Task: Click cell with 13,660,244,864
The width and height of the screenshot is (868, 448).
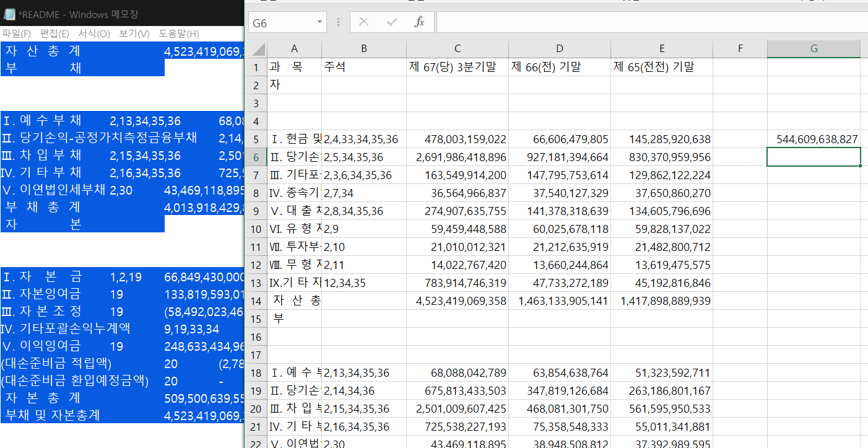Action: pos(560,265)
